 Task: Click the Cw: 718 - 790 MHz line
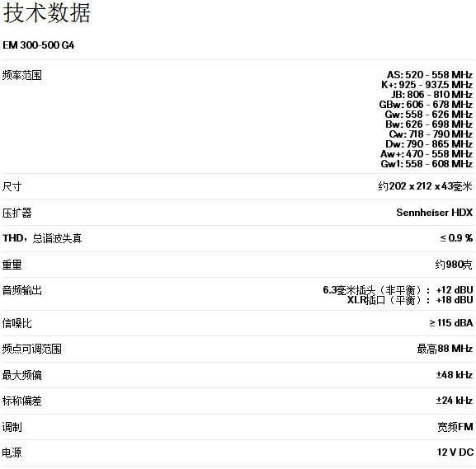pos(431,134)
